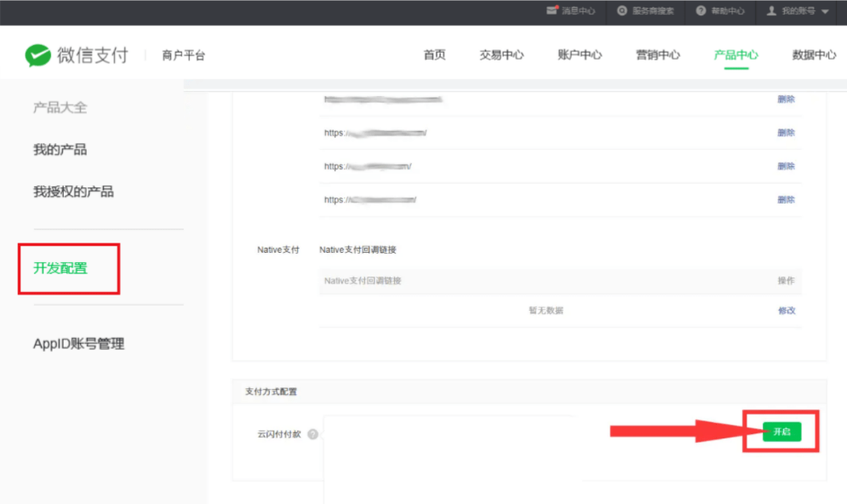This screenshot has width=847, height=504.
Task: Click 修改 for Native支付回调链接
Action: pyautogui.click(x=786, y=311)
